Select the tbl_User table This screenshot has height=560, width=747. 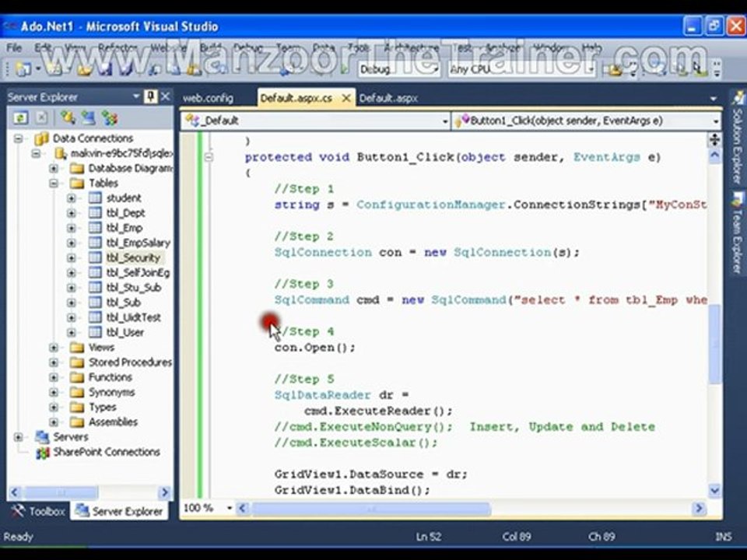pos(124,332)
